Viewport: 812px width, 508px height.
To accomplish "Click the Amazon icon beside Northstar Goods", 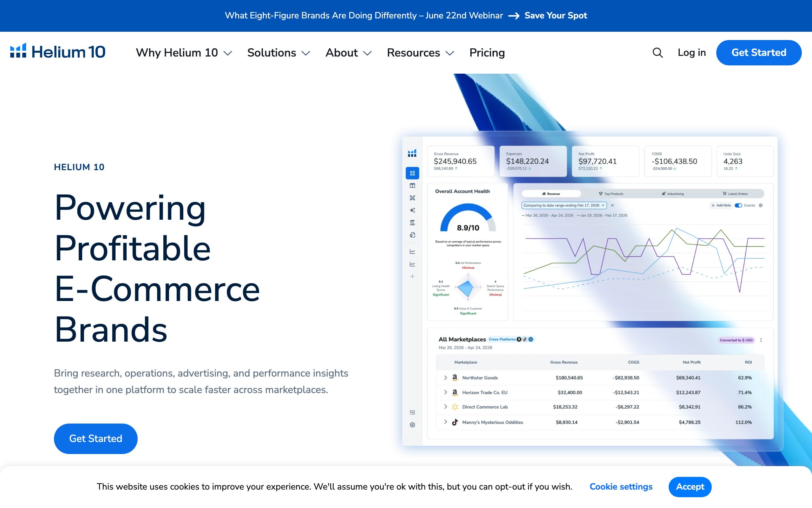I will (x=455, y=378).
